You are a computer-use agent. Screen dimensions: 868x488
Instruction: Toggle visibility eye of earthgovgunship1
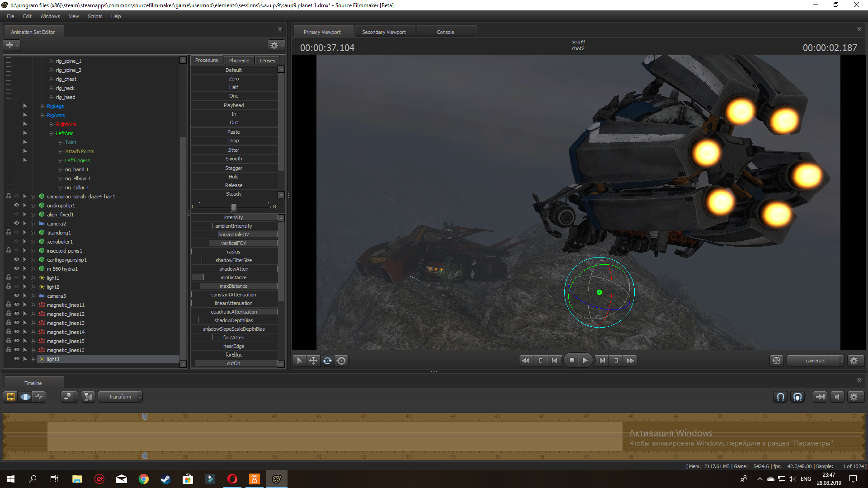[17, 259]
